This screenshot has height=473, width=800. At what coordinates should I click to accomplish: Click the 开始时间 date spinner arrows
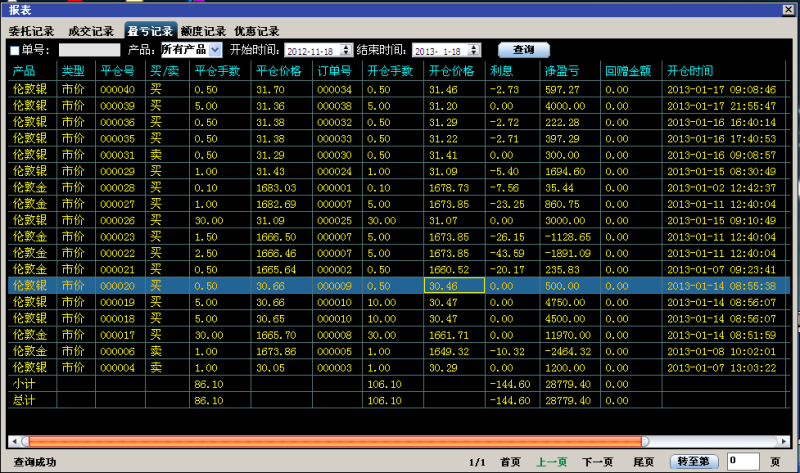[x=347, y=50]
